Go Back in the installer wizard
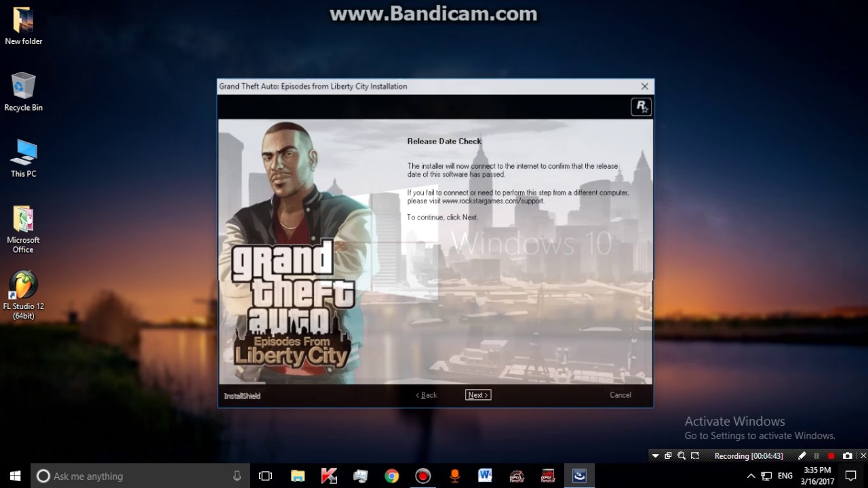This screenshot has width=868, height=488. coord(427,395)
